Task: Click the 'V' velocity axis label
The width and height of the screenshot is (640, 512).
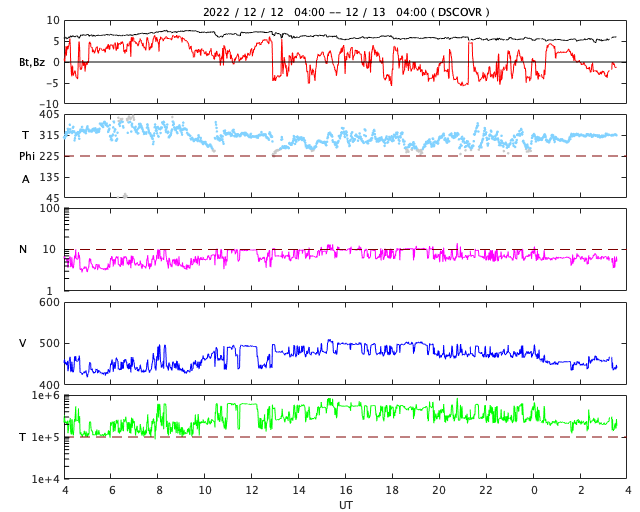Action: 23,343
